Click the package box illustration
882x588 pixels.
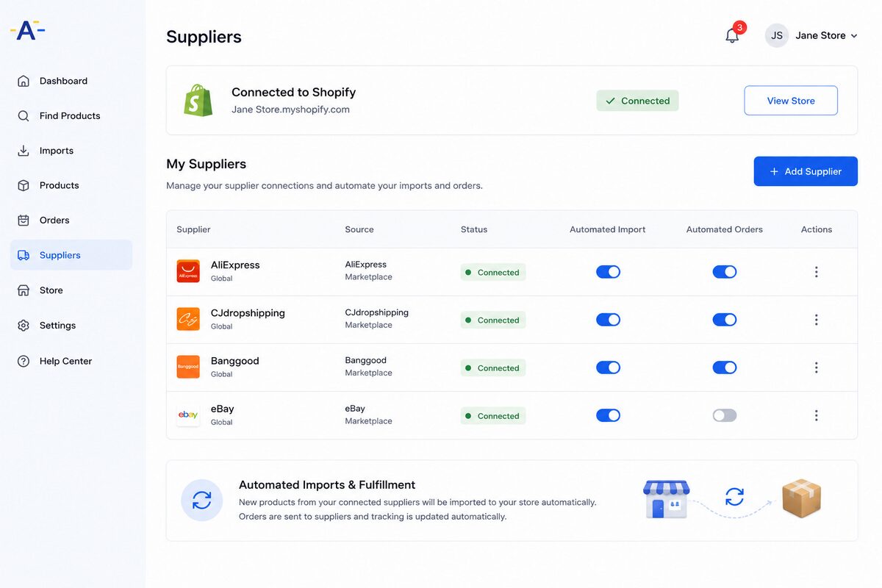(x=801, y=498)
